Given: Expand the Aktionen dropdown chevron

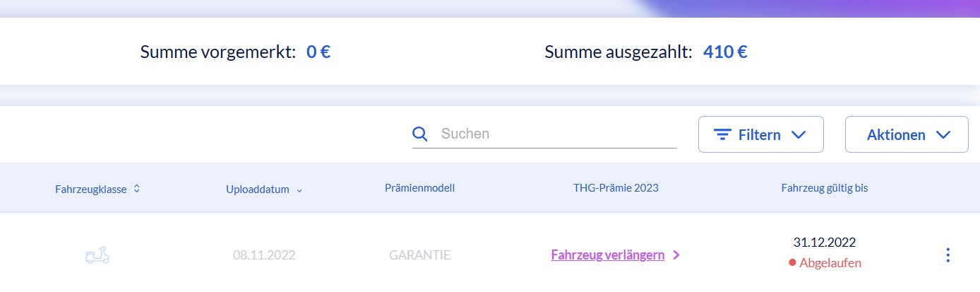Looking at the screenshot, I should [943, 135].
